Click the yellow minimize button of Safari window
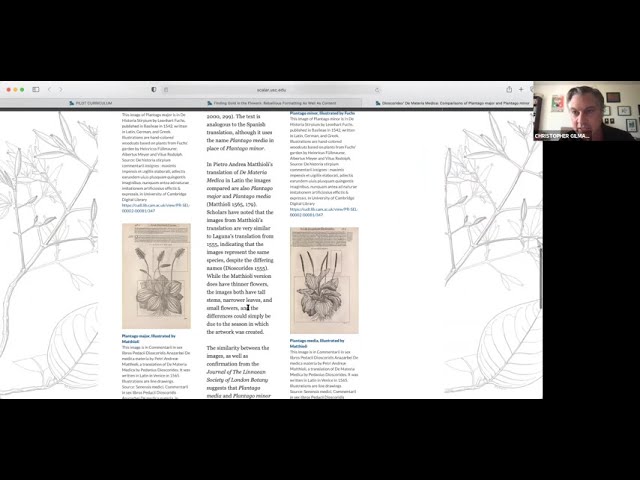 click(x=15, y=89)
